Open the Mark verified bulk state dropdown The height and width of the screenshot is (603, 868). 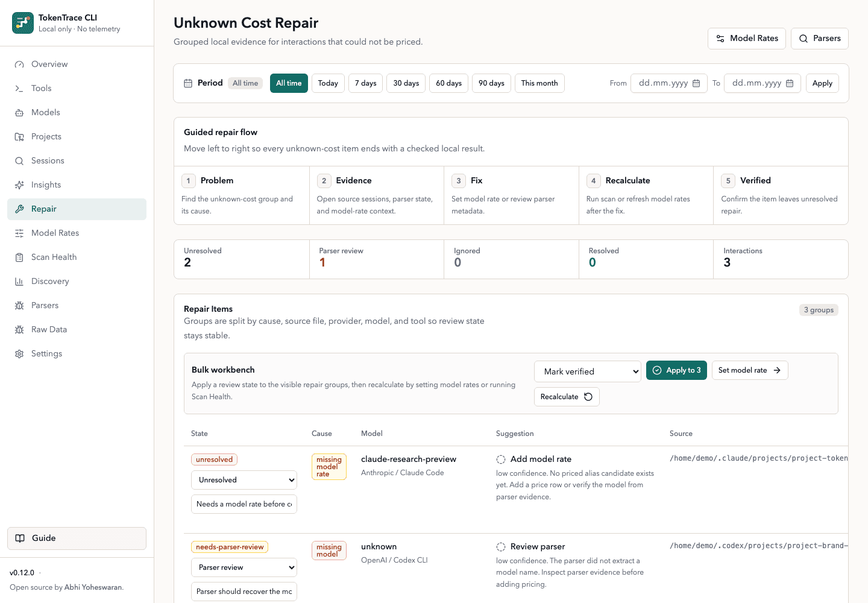point(588,371)
